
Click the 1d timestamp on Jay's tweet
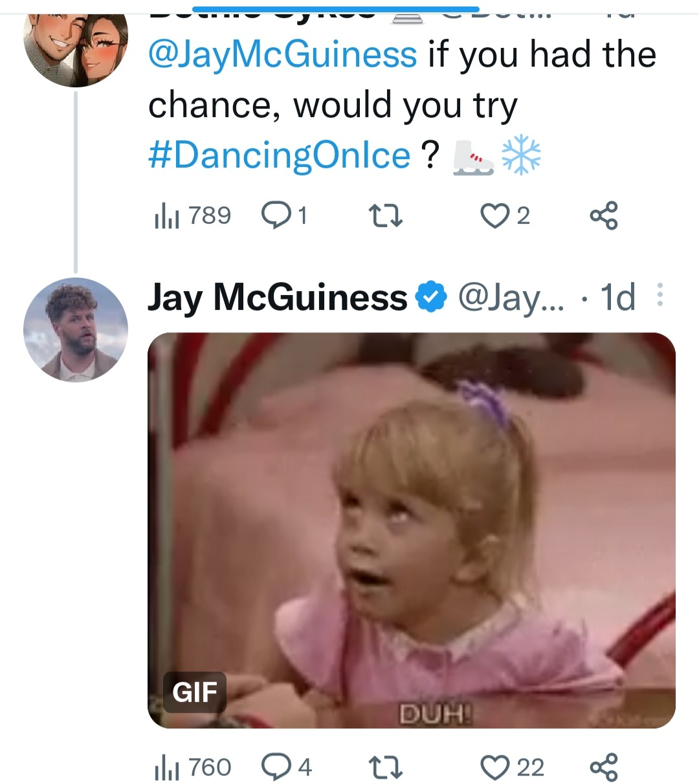point(617,298)
